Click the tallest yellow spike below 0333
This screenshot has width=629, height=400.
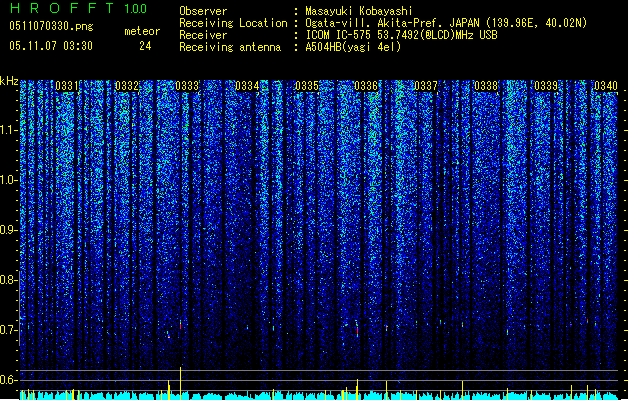pos(181,383)
